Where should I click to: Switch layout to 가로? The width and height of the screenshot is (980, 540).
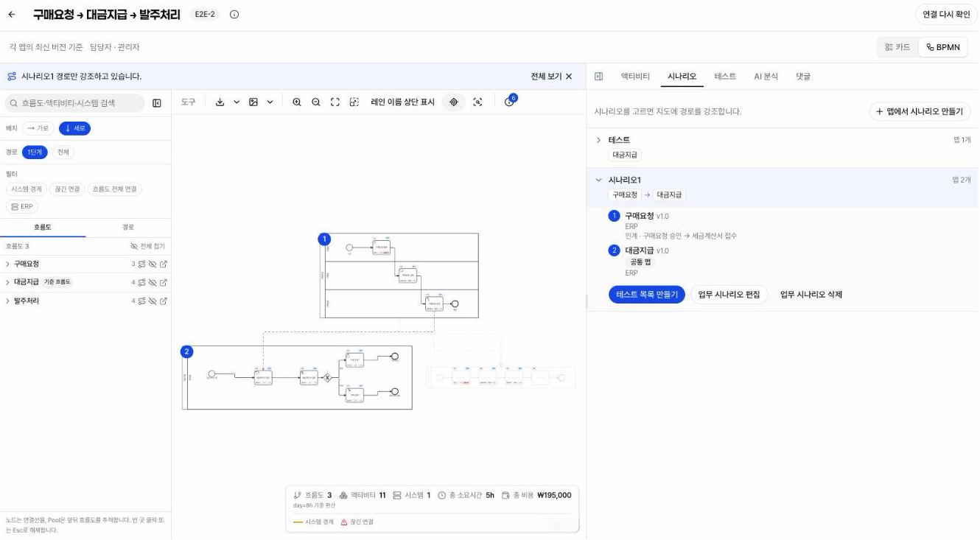pos(38,128)
